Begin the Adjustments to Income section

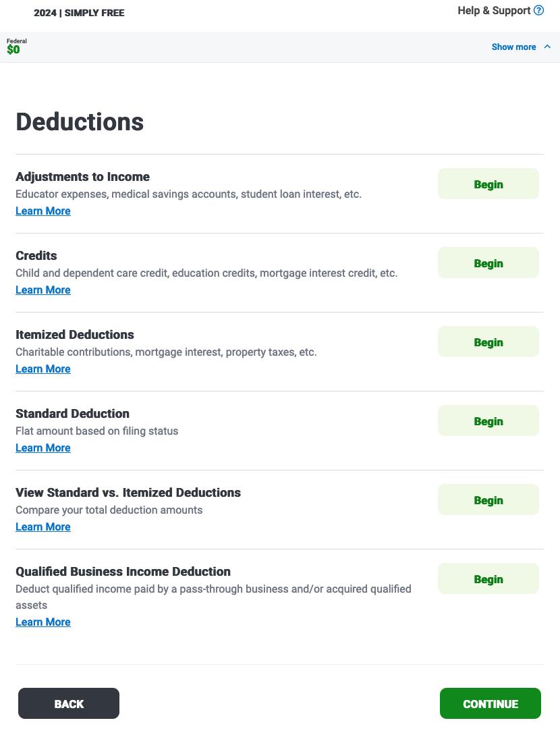pos(488,184)
